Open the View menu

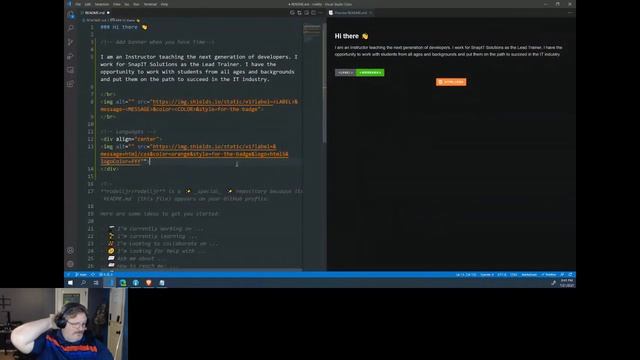point(116,4)
